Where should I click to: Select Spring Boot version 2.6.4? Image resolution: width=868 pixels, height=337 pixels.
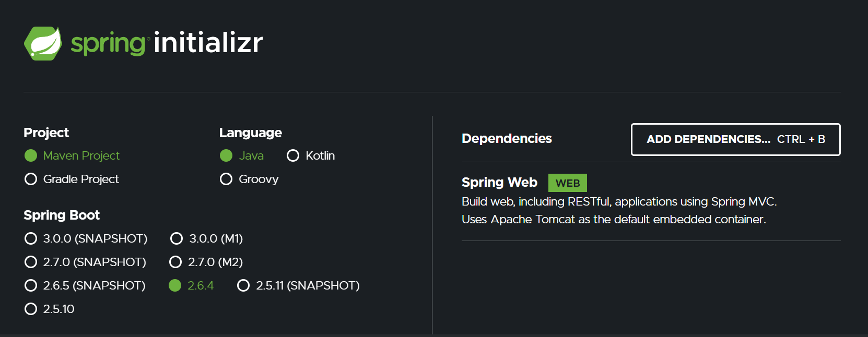[x=191, y=285]
